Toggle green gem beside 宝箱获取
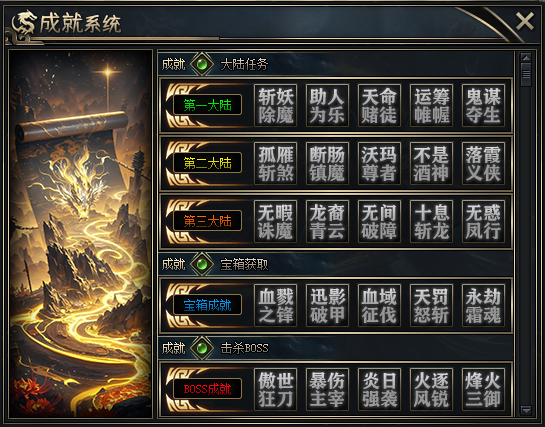Screen dimensions: 545x427 [202, 264]
